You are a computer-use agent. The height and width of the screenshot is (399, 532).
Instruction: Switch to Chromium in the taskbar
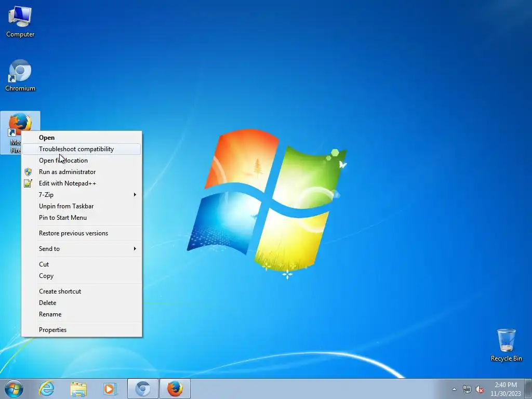(142, 389)
